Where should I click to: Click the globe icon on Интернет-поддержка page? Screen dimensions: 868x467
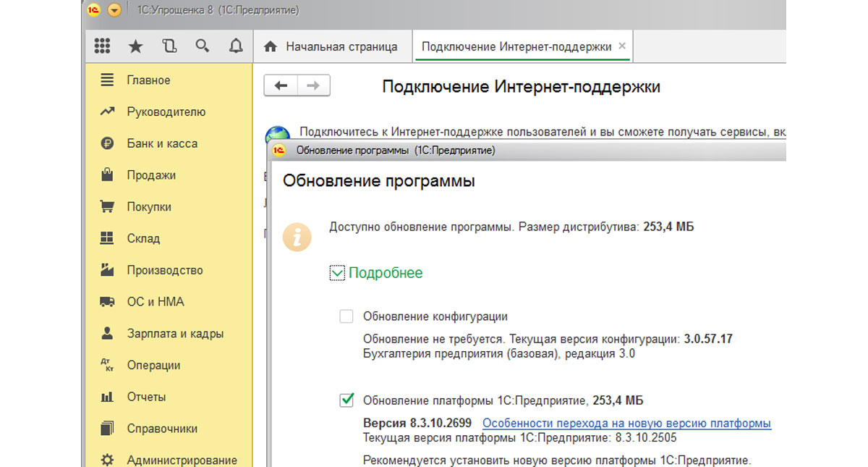pos(278,133)
